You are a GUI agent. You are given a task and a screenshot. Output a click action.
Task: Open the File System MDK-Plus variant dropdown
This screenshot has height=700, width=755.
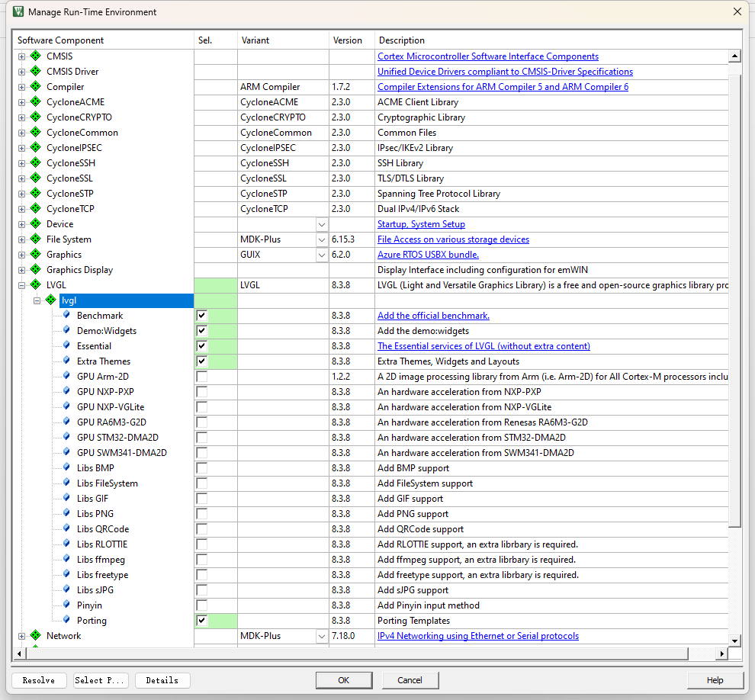pyautogui.click(x=322, y=239)
